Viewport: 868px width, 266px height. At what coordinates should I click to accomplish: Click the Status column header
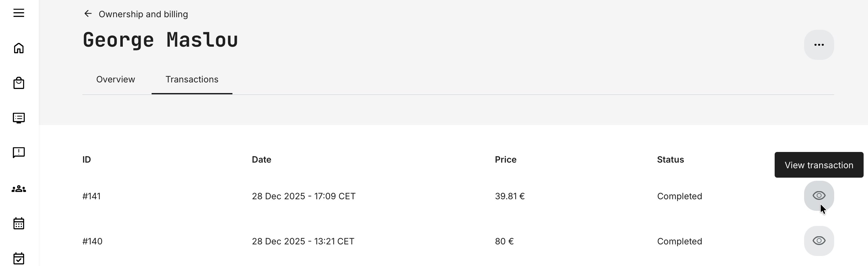click(670, 160)
